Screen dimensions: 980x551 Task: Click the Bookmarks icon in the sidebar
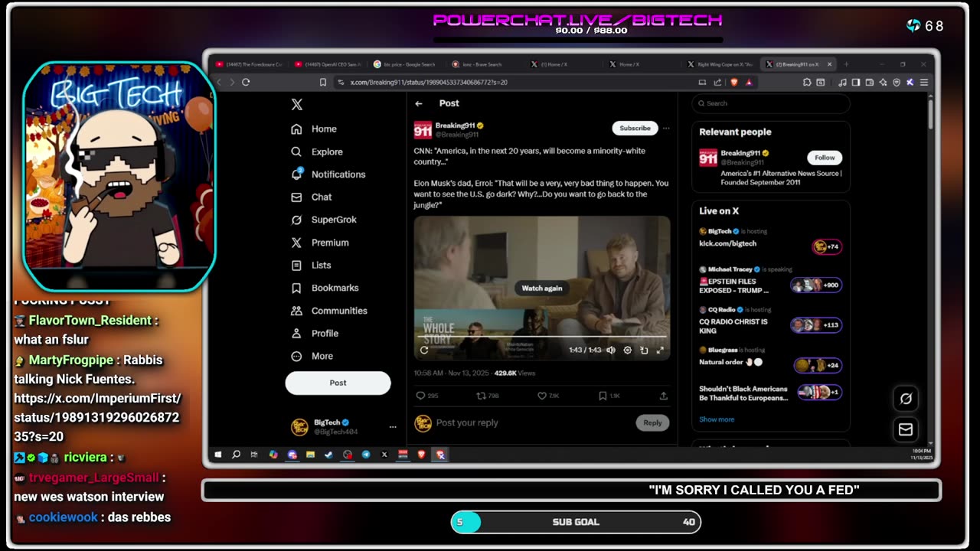tap(296, 288)
